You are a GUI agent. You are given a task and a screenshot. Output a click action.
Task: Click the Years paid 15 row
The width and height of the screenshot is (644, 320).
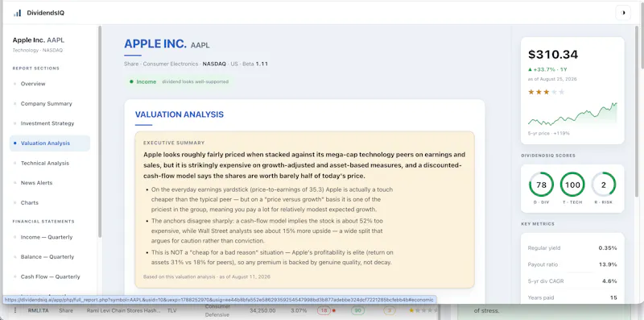tap(572, 297)
